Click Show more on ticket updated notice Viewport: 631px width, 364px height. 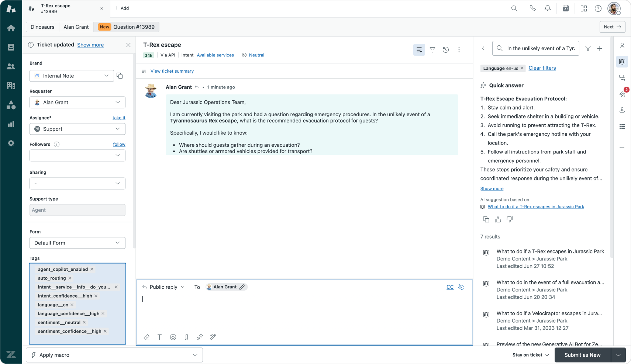point(90,45)
